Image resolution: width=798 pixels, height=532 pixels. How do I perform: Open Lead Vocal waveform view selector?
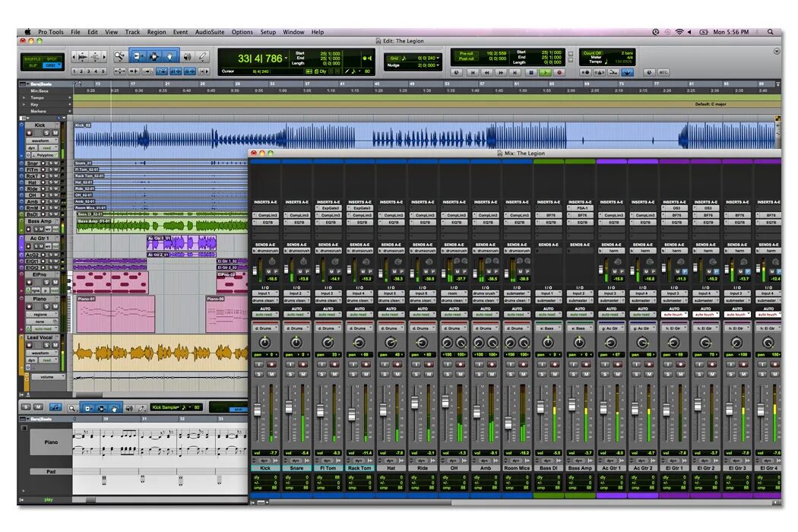point(41,353)
